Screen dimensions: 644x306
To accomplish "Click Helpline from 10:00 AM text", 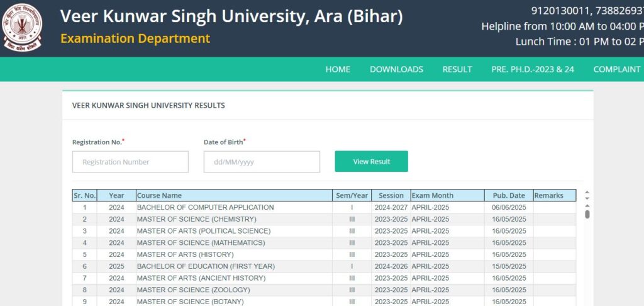I will [x=563, y=26].
